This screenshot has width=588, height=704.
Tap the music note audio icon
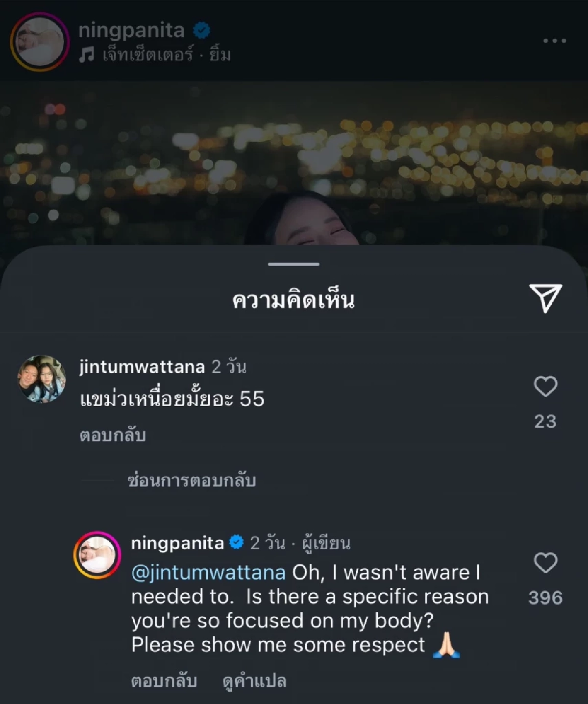click(x=87, y=56)
